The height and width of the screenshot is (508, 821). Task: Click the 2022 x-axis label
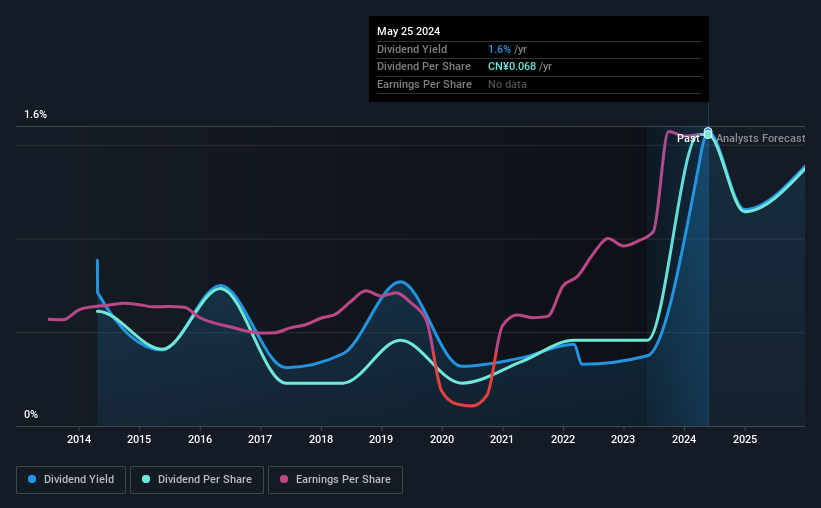563,439
